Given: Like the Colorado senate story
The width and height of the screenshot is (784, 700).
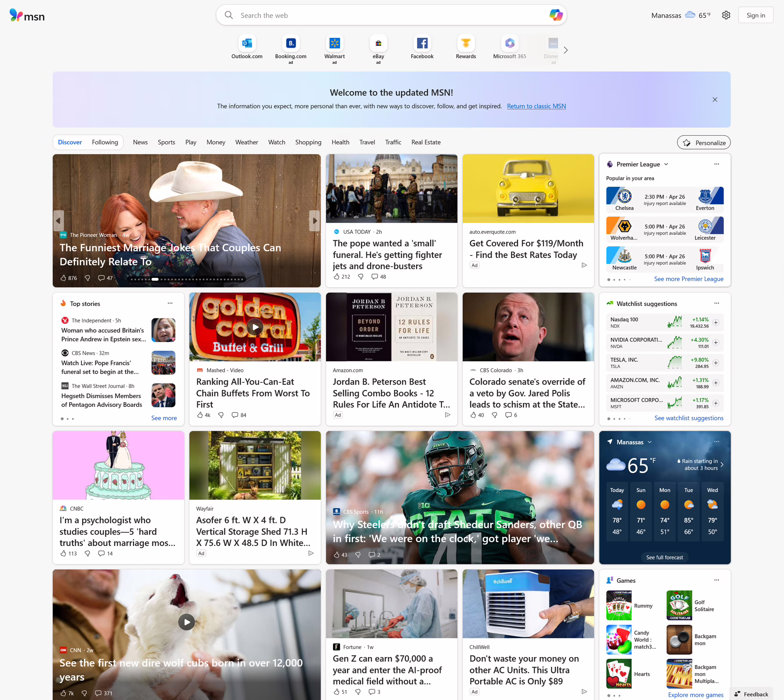Looking at the screenshot, I should pyautogui.click(x=473, y=415).
